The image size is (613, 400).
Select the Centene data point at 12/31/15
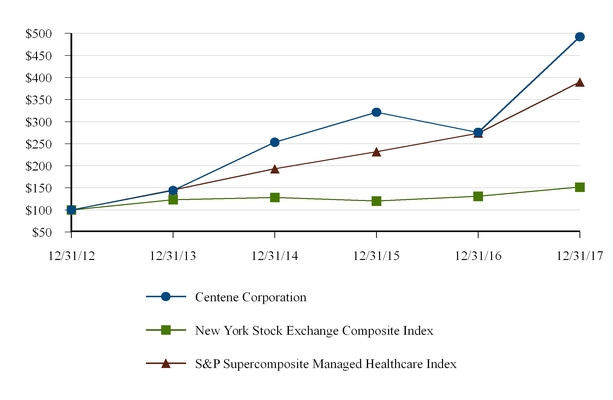coord(376,112)
